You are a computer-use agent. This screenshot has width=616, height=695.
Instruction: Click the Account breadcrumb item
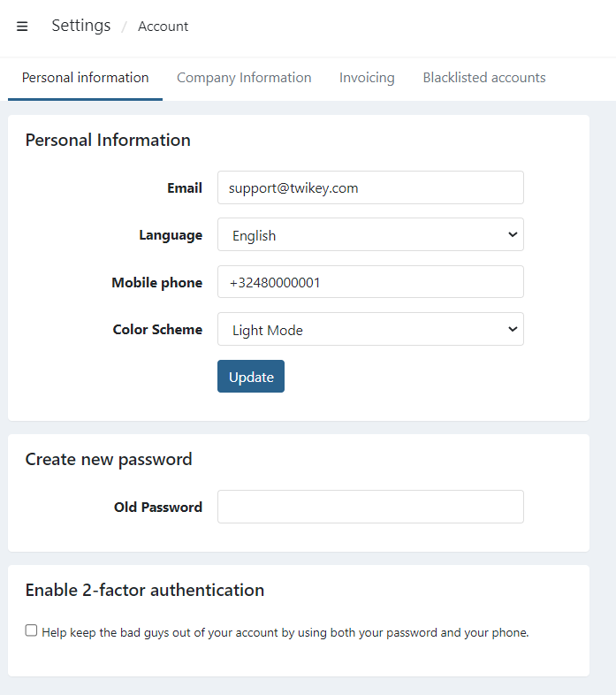point(163,27)
